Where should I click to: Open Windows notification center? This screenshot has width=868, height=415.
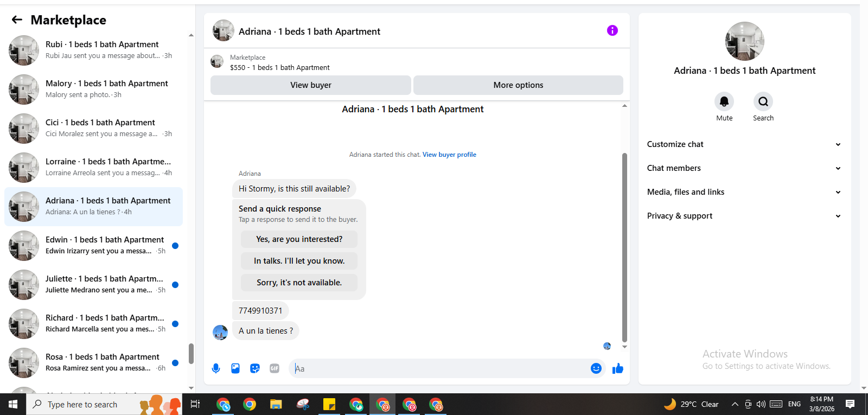tap(850, 404)
